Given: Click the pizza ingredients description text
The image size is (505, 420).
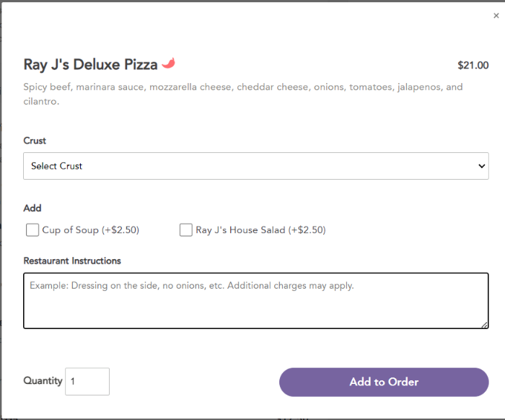Looking at the screenshot, I should 243,94.
